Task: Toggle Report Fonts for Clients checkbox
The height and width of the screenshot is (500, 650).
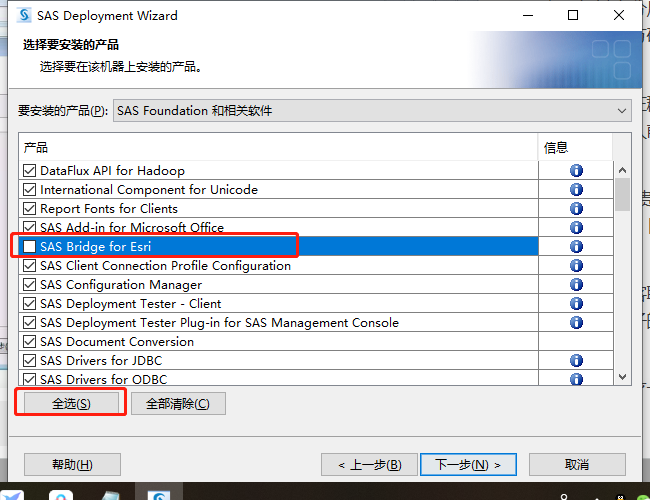Action: tap(29, 209)
